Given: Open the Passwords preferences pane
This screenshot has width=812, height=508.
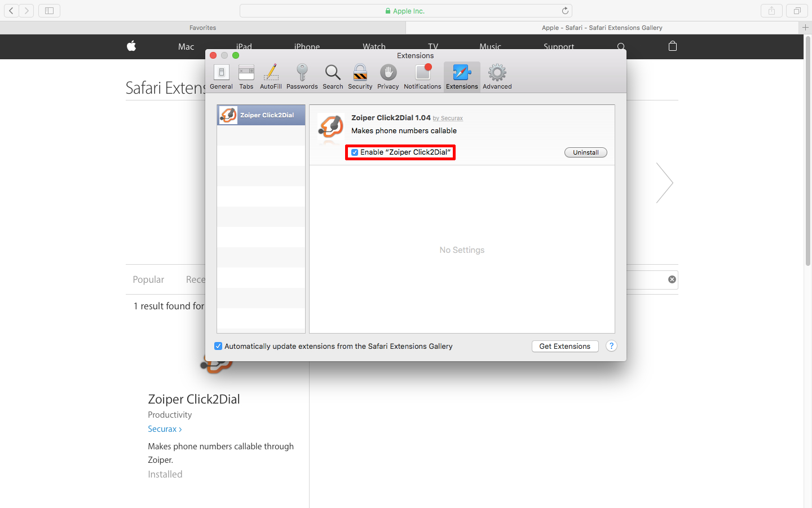Looking at the screenshot, I should pos(302,77).
